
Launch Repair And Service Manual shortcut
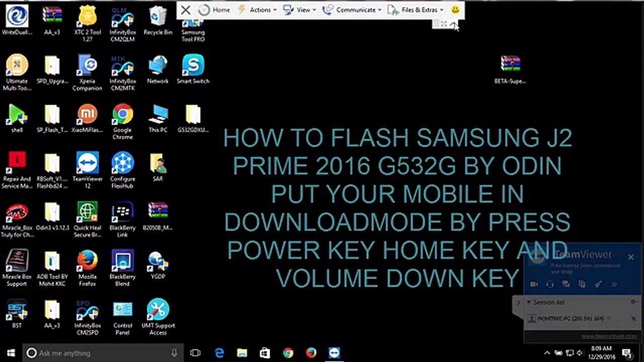17,170
